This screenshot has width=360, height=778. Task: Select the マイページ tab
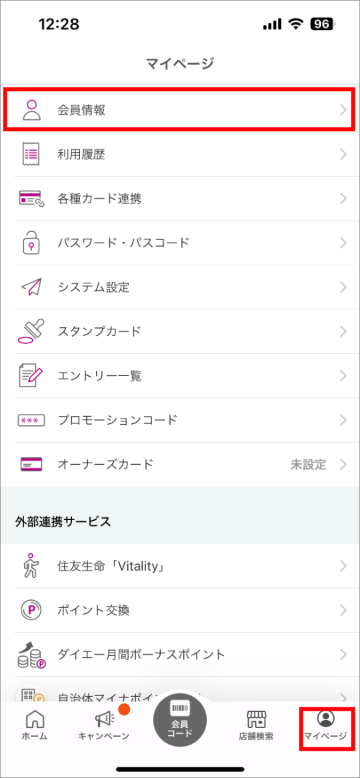click(x=326, y=726)
